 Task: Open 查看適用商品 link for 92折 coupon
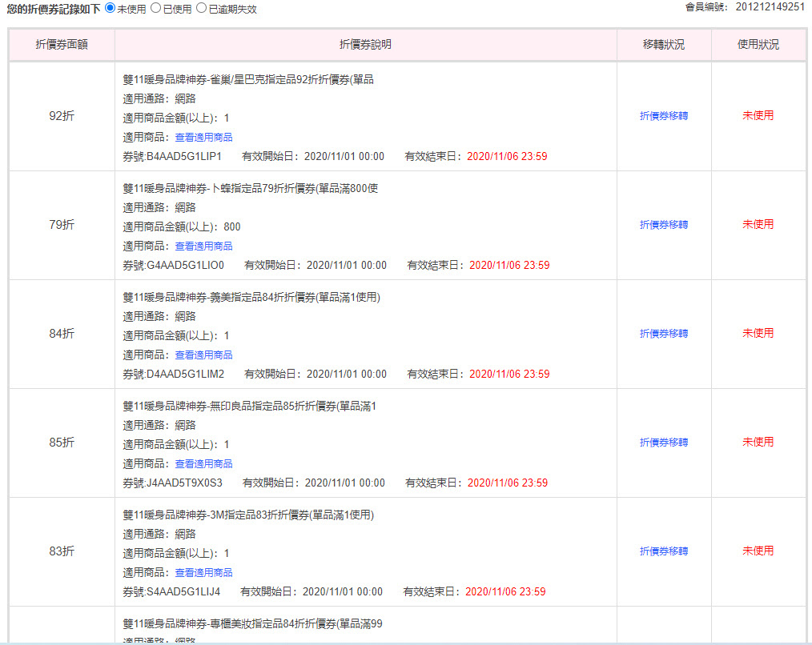[x=203, y=137]
